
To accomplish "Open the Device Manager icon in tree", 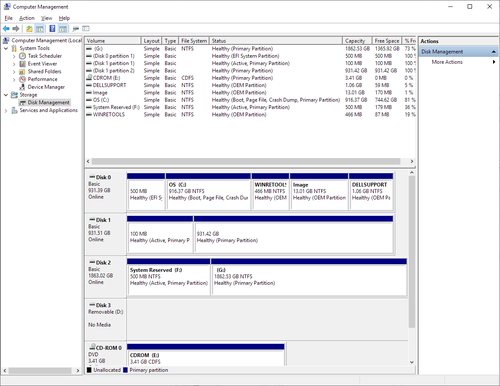I will [x=22, y=87].
